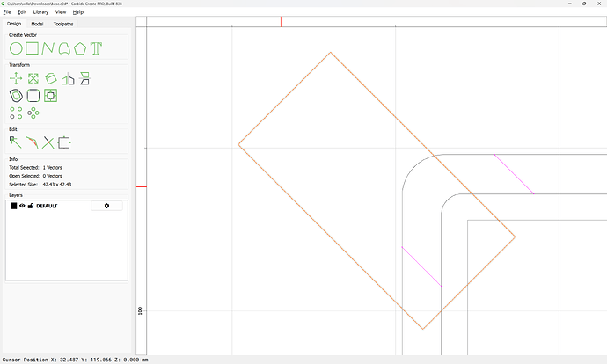Click the Scale transform tool
This screenshot has height=364, width=607.
click(x=33, y=78)
